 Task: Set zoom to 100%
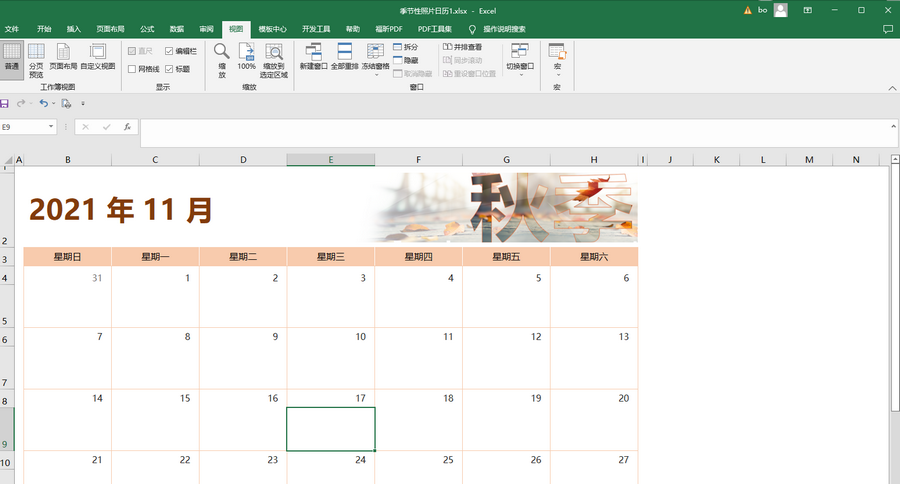point(246,57)
